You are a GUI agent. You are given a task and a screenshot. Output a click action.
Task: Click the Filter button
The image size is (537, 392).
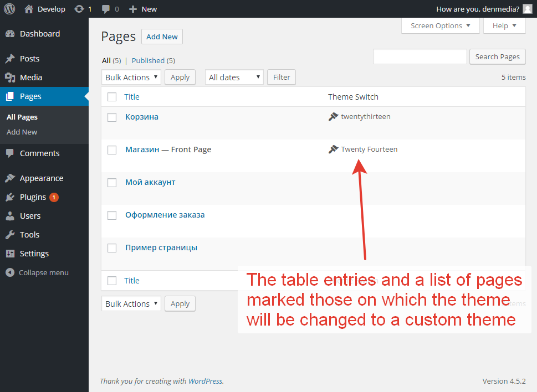tap(282, 78)
